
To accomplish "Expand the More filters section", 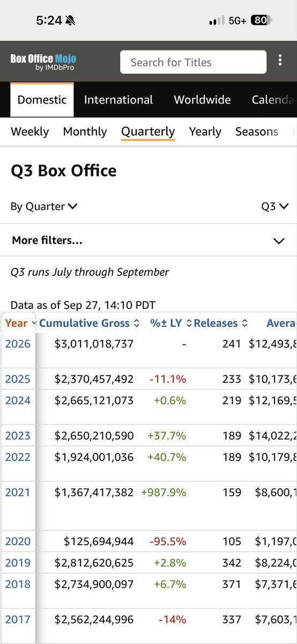I will tap(148, 240).
